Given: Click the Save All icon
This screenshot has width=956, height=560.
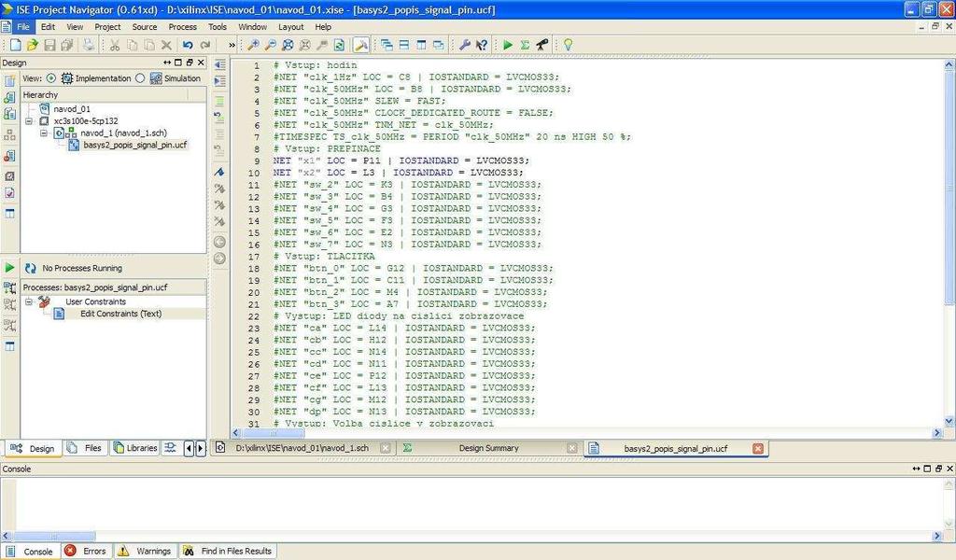Looking at the screenshot, I should click(x=67, y=45).
